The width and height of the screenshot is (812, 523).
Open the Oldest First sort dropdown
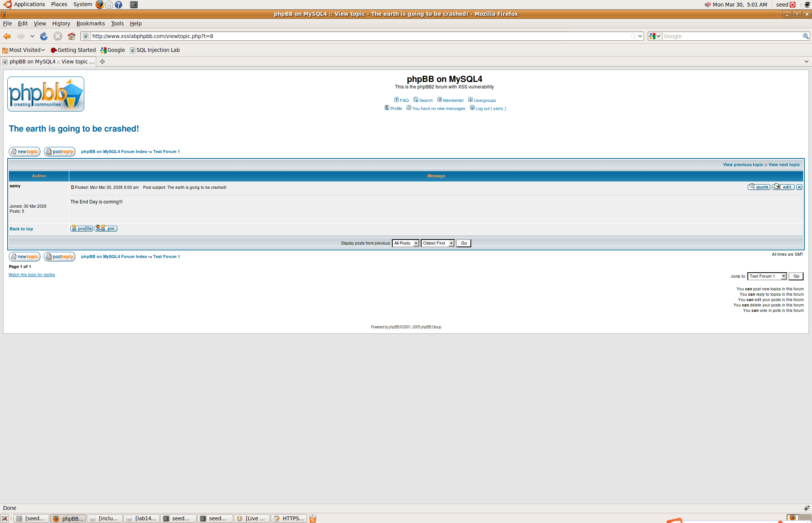(x=438, y=243)
